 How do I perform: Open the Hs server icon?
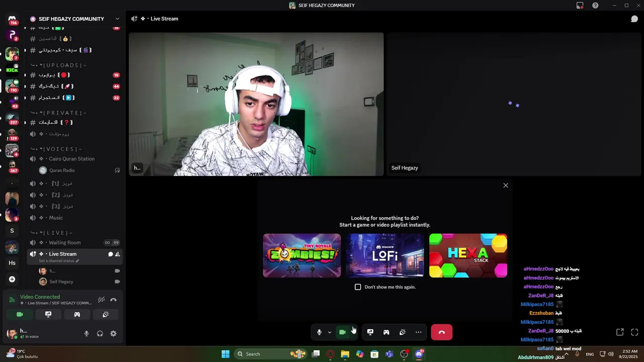(12, 263)
